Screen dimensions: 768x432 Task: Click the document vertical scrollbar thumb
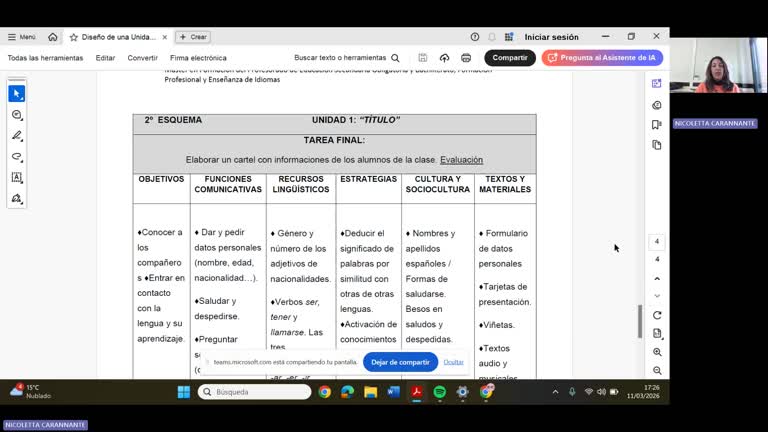click(x=640, y=321)
